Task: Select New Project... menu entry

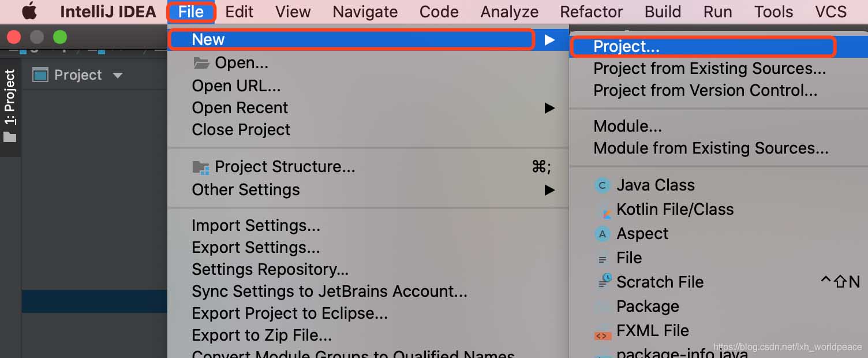Action: click(626, 46)
